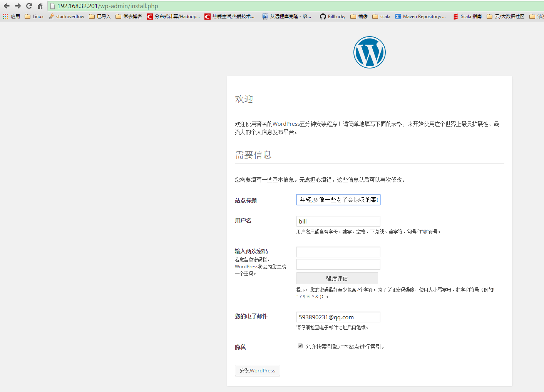Click the 您的电子邮件 label

coord(251,316)
